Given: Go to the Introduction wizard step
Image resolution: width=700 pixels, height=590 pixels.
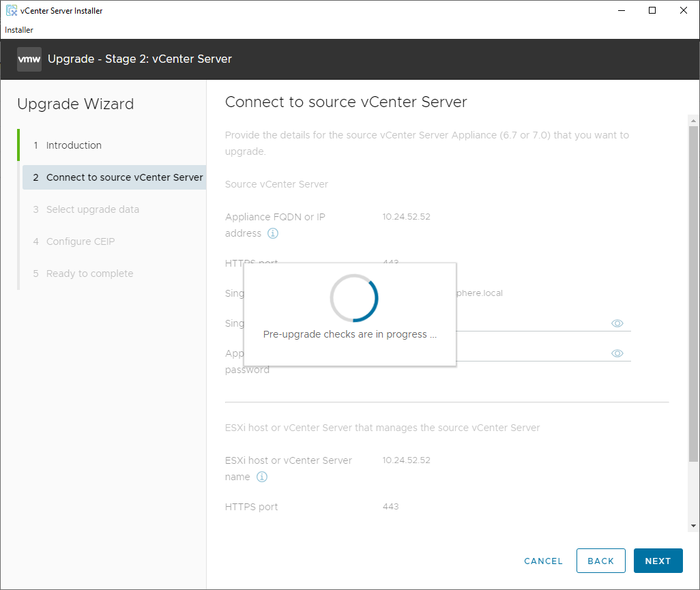Looking at the screenshot, I should [74, 145].
